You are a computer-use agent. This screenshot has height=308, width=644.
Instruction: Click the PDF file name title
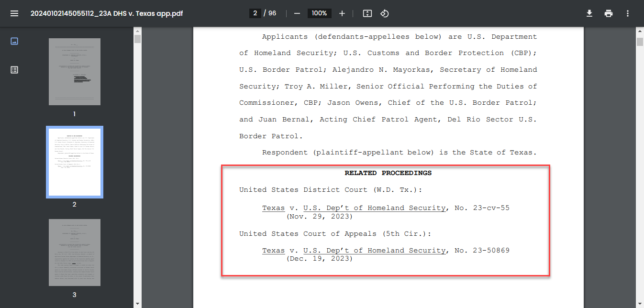[107, 13]
